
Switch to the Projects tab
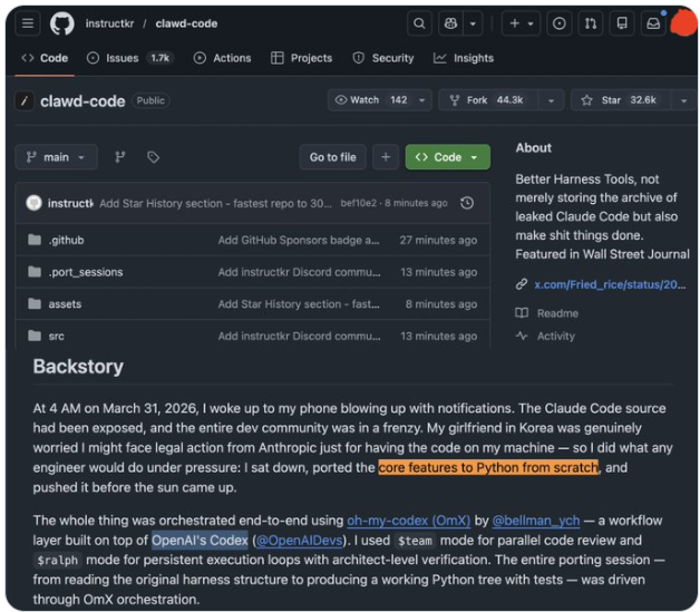(302, 58)
